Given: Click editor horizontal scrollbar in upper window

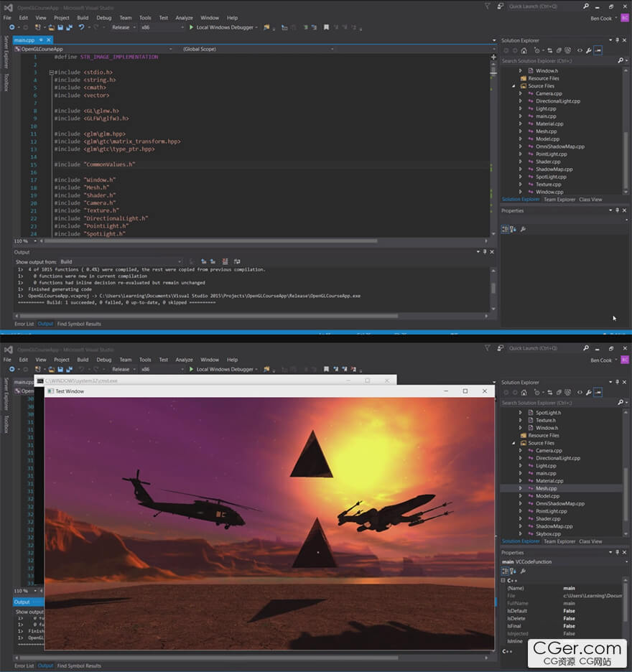Looking at the screenshot, I should click(x=210, y=241).
